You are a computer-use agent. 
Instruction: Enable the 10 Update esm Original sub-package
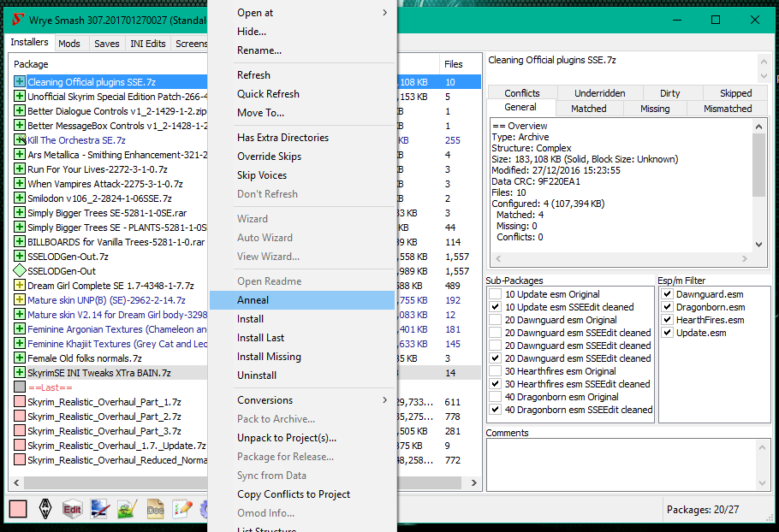tap(495, 294)
